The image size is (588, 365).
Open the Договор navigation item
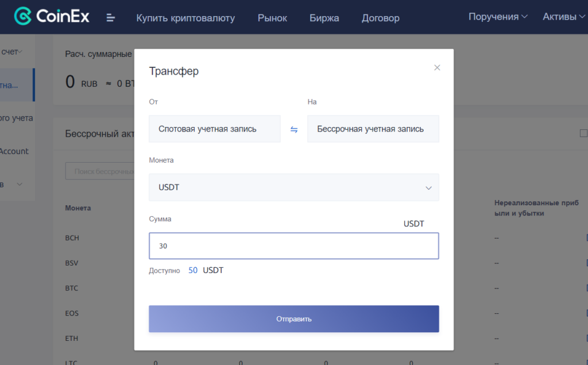pyautogui.click(x=380, y=18)
